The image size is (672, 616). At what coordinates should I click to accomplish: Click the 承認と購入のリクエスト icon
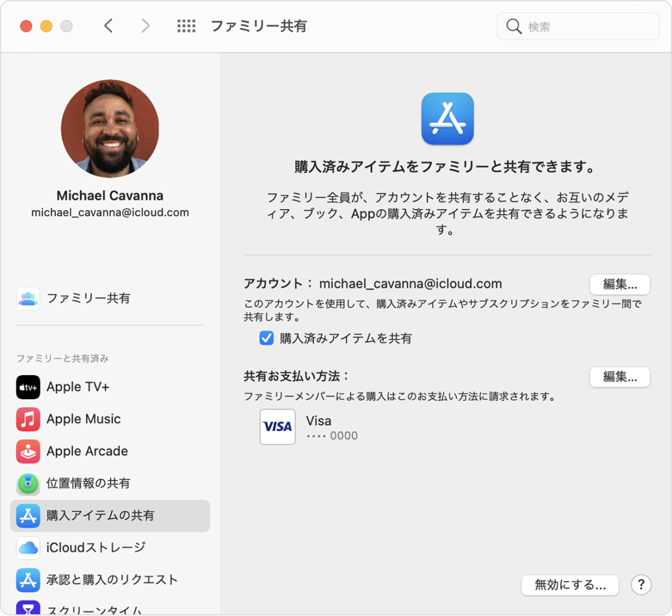(28, 580)
